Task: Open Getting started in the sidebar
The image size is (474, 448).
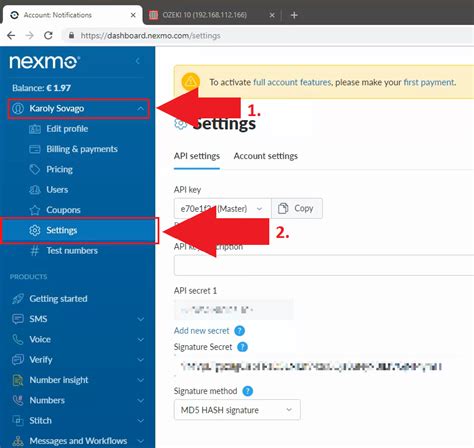Action: (58, 299)
